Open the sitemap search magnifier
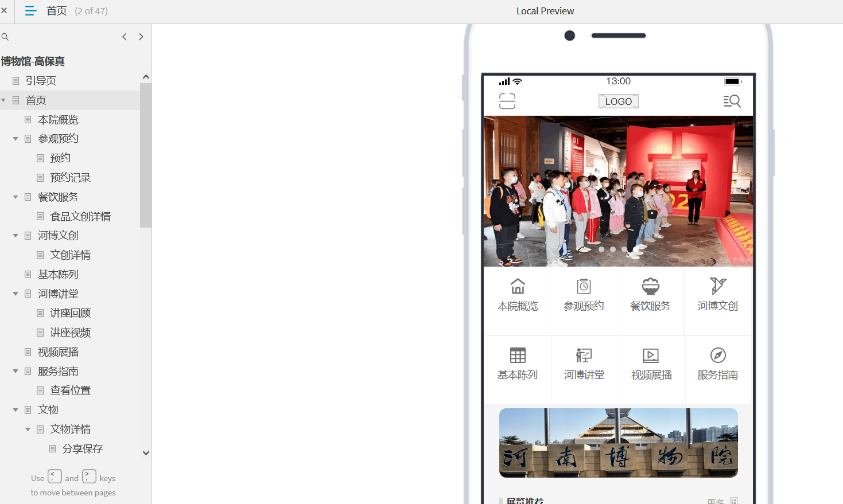This screenshot has height=504, width=843. pos(5,37)
